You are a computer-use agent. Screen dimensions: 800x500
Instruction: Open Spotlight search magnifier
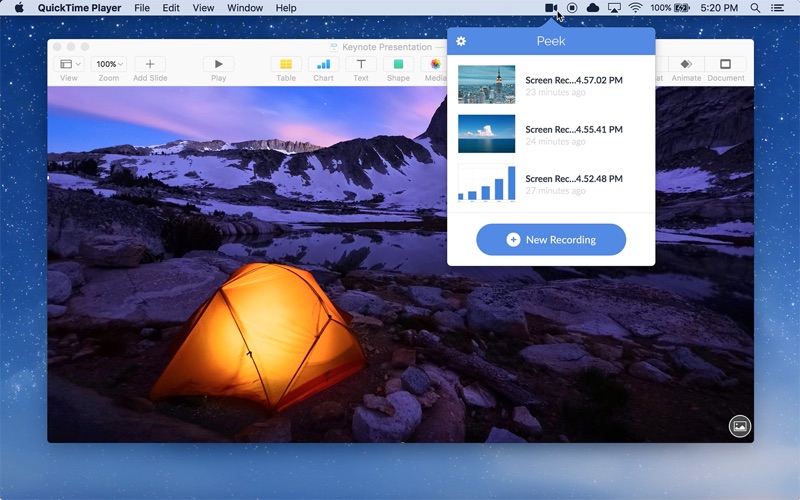755,8
